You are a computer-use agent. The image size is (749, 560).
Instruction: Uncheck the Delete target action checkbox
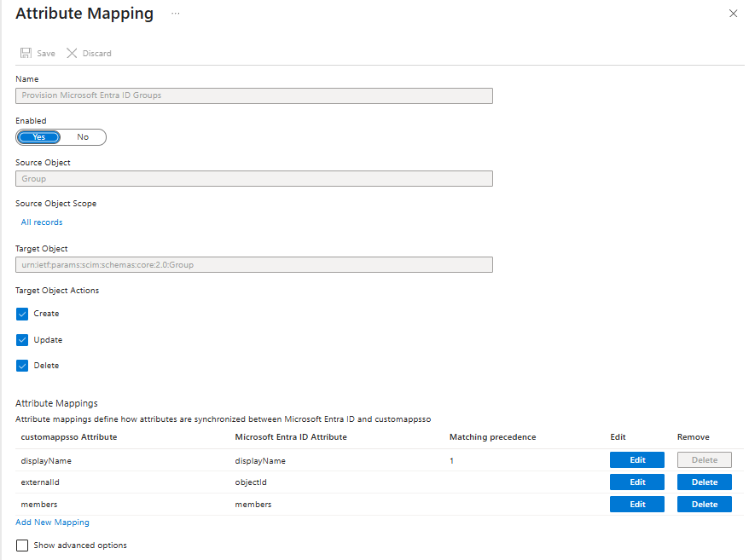coord(22,366)
